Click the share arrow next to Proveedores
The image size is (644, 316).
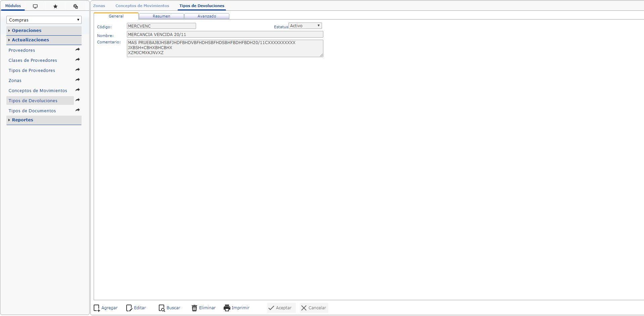coord(78,50)
